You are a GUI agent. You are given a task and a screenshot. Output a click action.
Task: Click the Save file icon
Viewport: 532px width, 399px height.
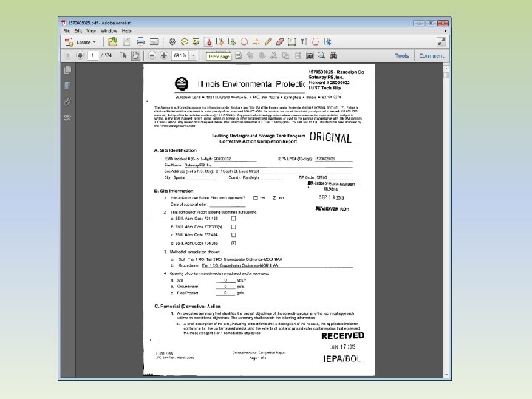(x=126, y=41)
